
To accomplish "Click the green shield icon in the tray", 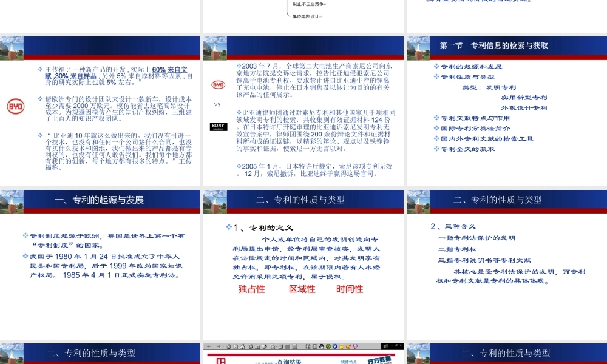I will click(328, 346).
